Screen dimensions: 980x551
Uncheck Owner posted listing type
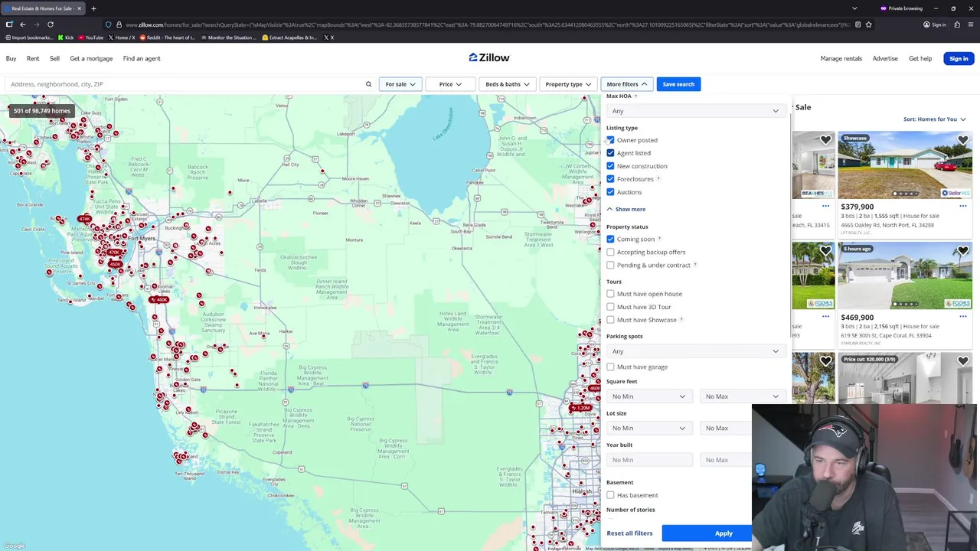pos(610,140)
